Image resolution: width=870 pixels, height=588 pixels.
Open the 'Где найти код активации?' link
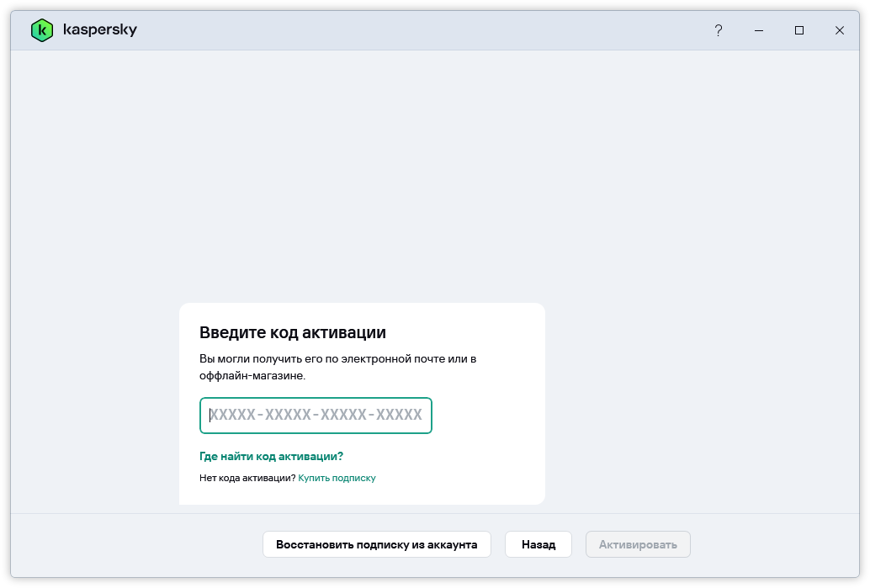[271, 456]
